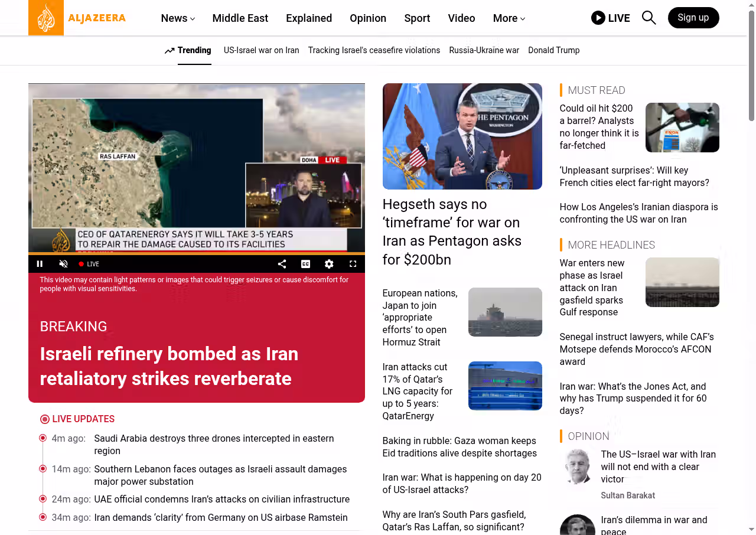Viewport: 756px width, 535px height.
Task: Click the LIVE play icon in header
Action: 598,18
